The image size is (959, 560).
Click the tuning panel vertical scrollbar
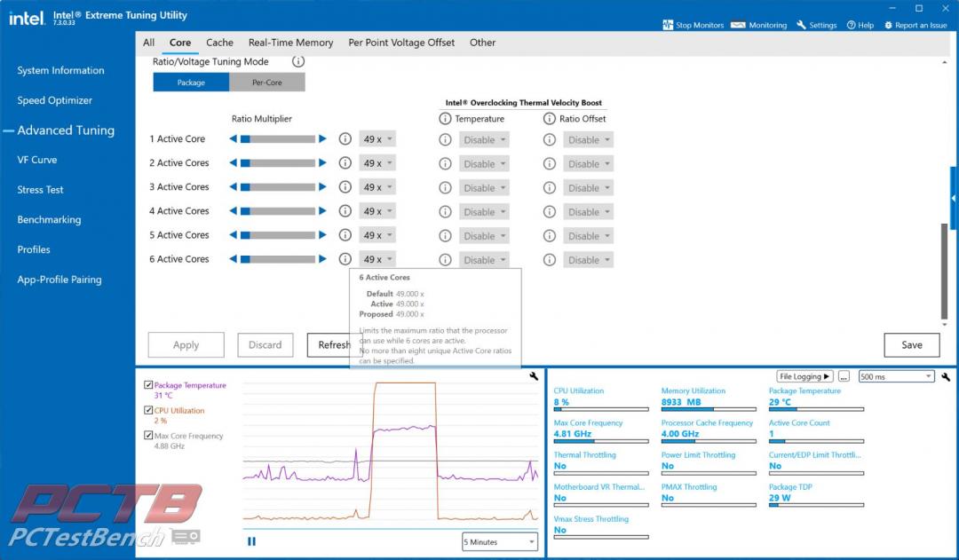(x=944, y=272)
